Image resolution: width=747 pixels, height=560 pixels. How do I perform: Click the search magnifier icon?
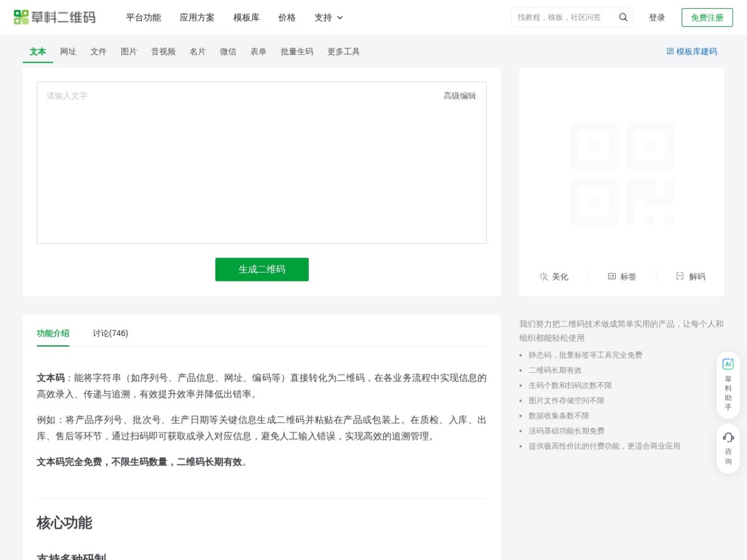pyautogui.click(x=623, y=17)
